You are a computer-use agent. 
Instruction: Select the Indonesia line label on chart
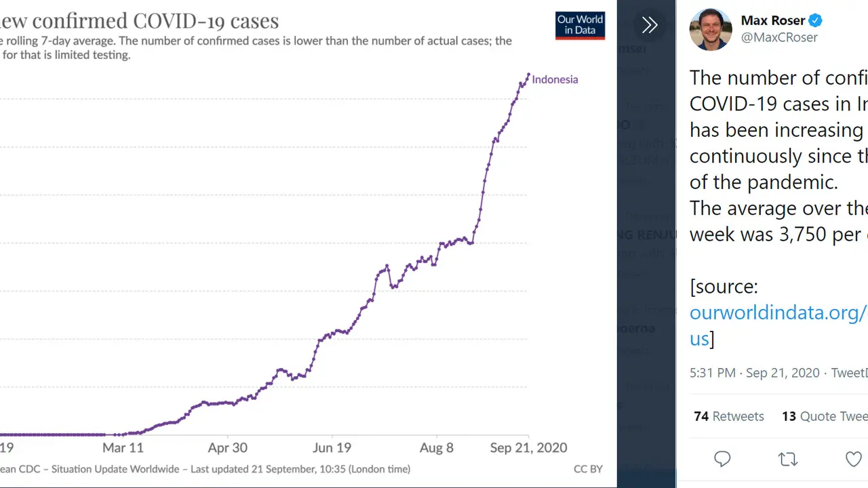coord(555,79)
